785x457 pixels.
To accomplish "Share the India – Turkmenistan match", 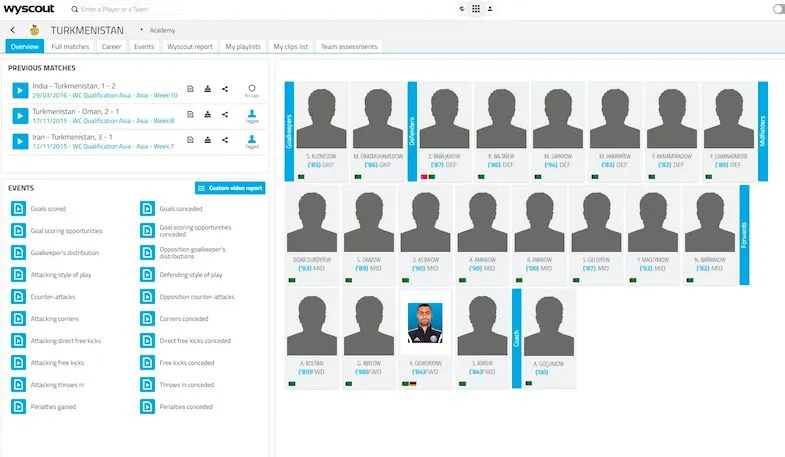I will pos(225,89).
